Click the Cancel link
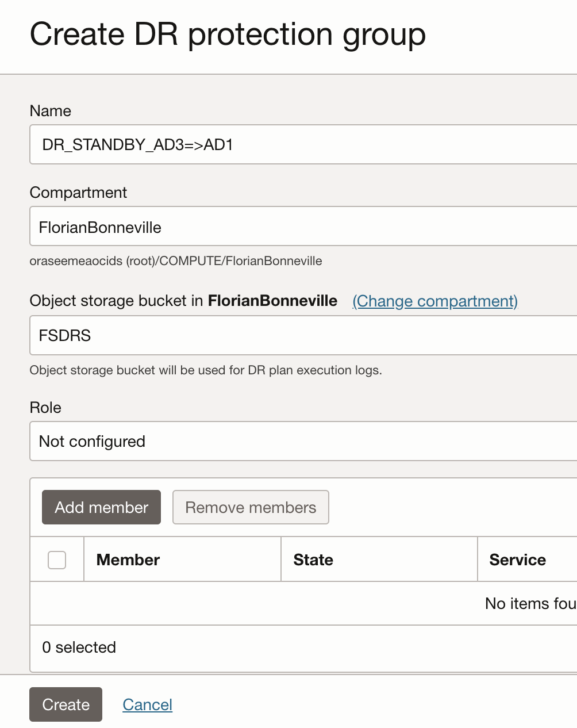The width and height of the screenshot is (577, 728). coord(147,704)
